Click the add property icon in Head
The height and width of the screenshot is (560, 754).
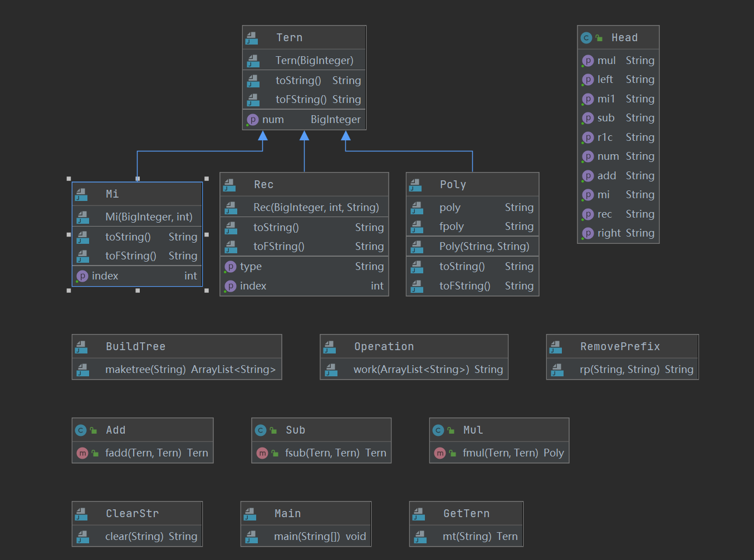(x=587, y=176)
